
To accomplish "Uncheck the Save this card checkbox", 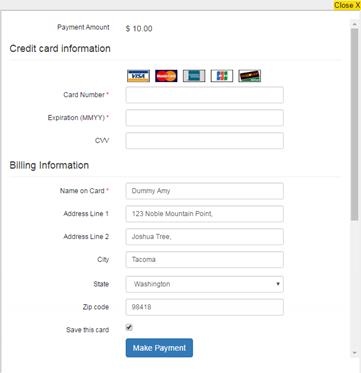I will click(129, 327).
